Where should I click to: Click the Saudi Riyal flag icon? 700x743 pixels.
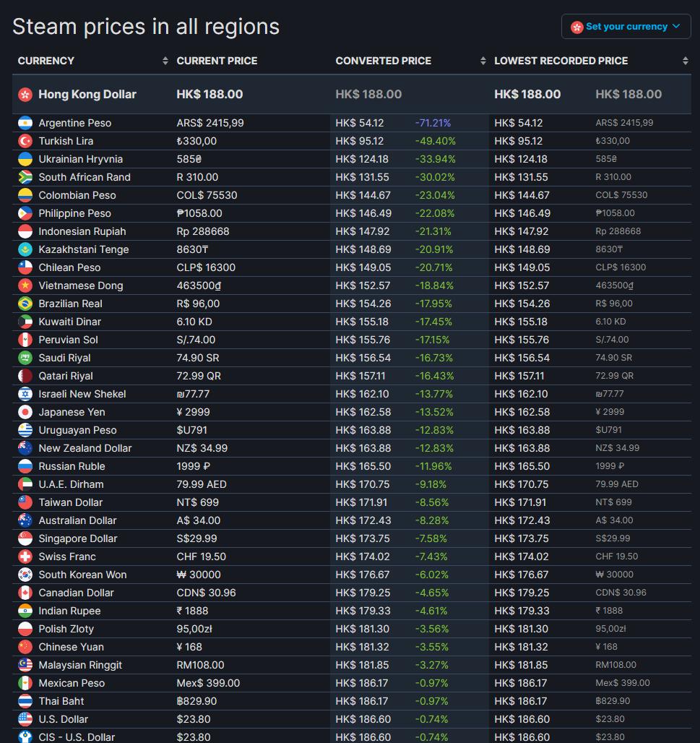click(25, 358)
